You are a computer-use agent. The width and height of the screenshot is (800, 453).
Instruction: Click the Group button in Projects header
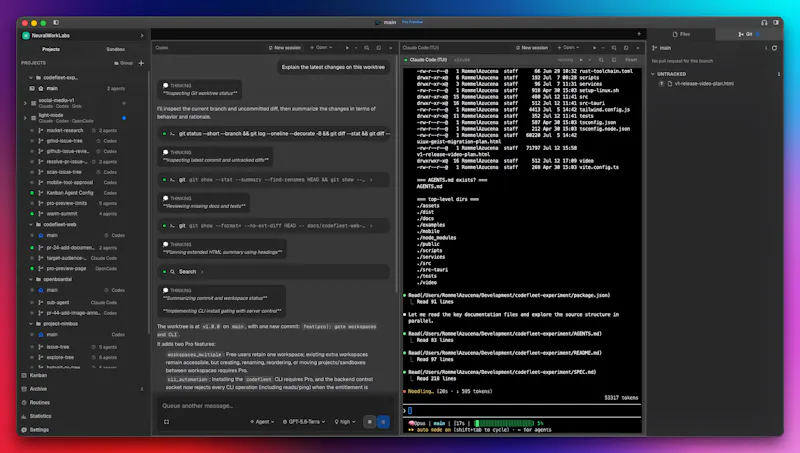(x=123, y=63)
